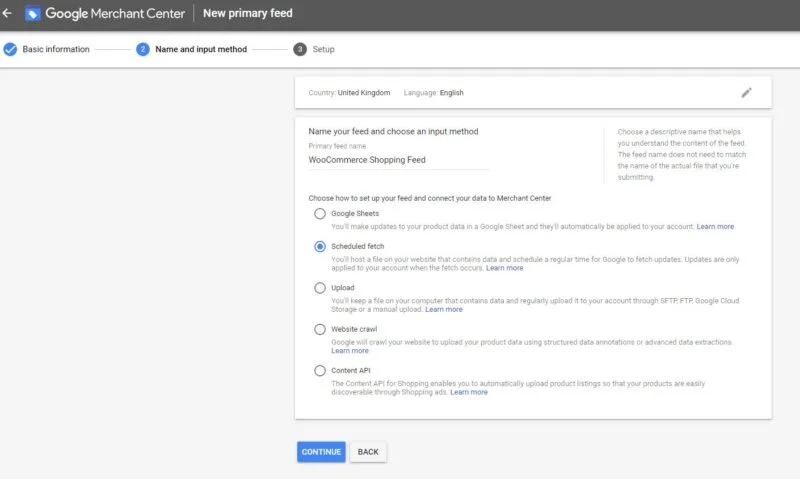Click the Upload option label
This screenshot has height=479, width=800.
pyautogui.click(x=343, y=288)
